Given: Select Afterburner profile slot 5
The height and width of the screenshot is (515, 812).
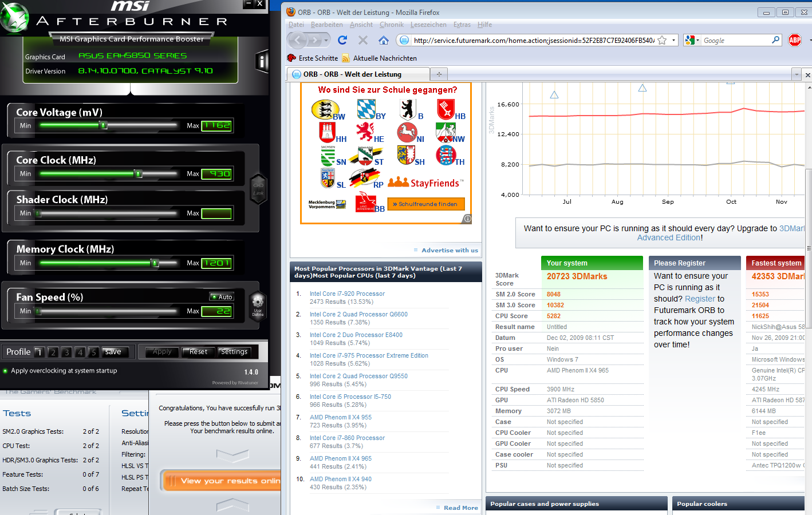Looking at the screenshot, I should coord(94,352).
